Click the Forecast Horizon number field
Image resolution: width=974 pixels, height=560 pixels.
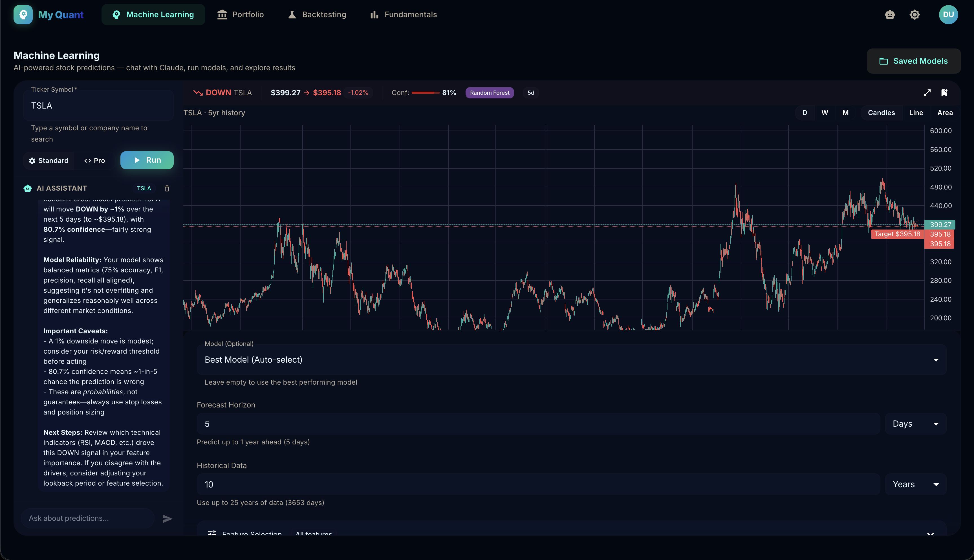538,424
